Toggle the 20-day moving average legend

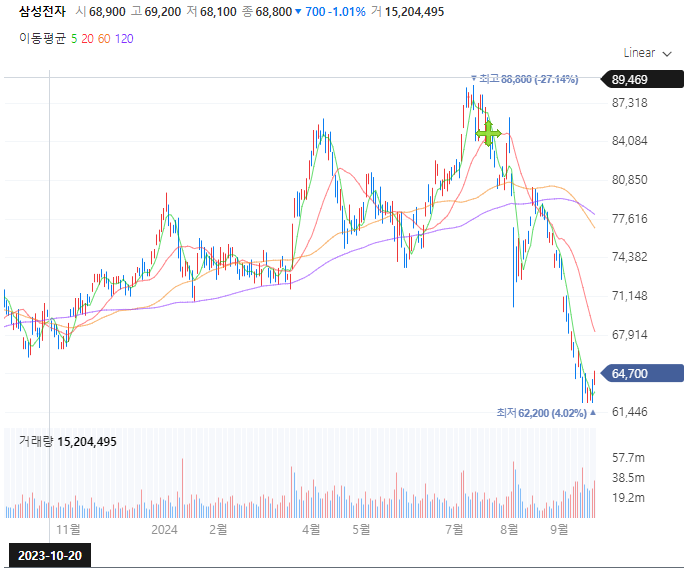pos(88,38)
